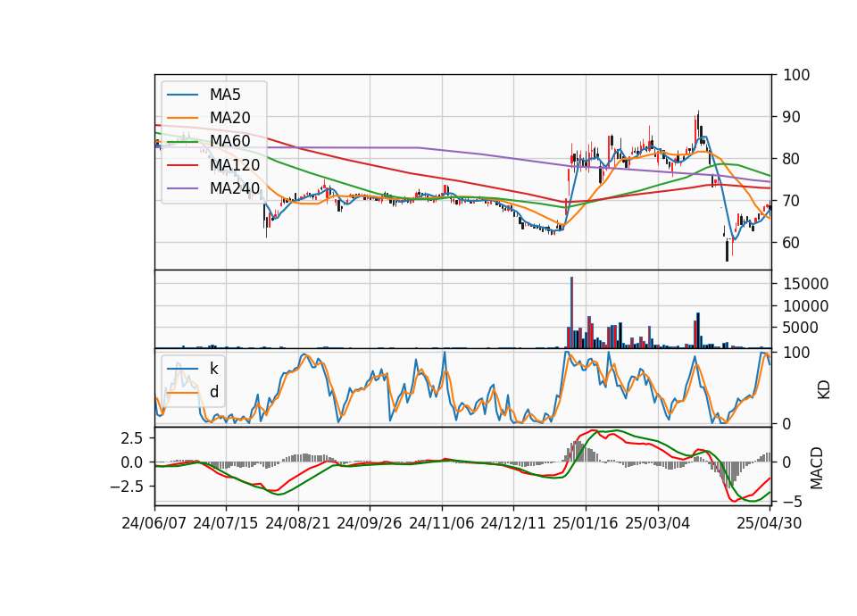Click the MA20 legend label
The width and height of the screenshot is (857, 616).
(229, 118)
